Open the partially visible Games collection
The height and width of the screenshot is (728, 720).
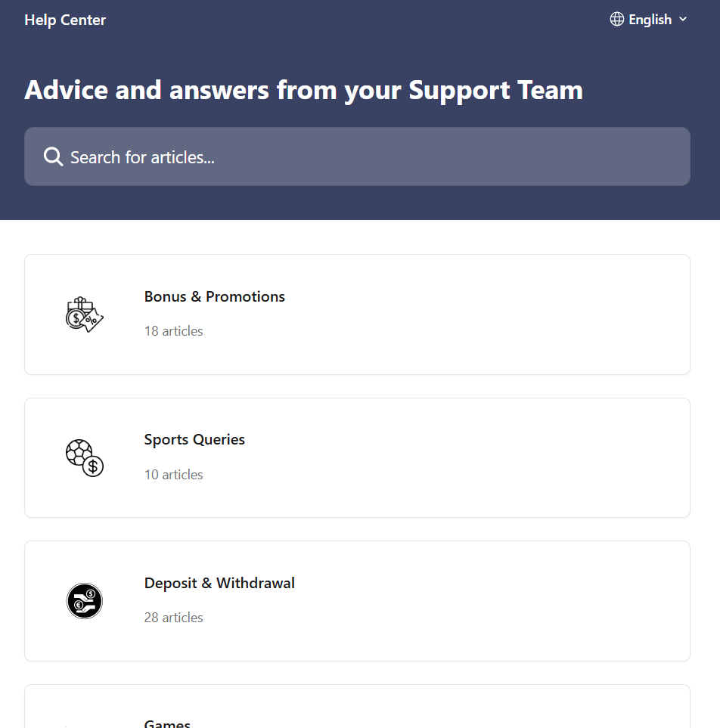click(x=167, y=722)
